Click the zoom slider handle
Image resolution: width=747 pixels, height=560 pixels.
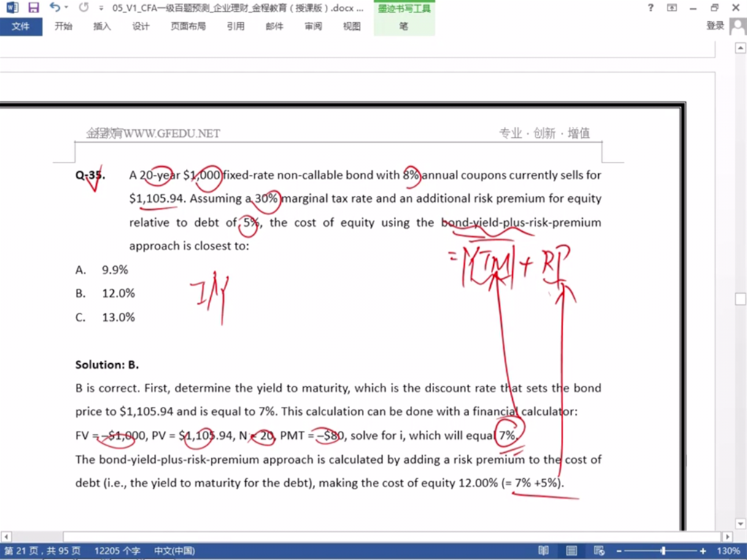coord(663,551)
